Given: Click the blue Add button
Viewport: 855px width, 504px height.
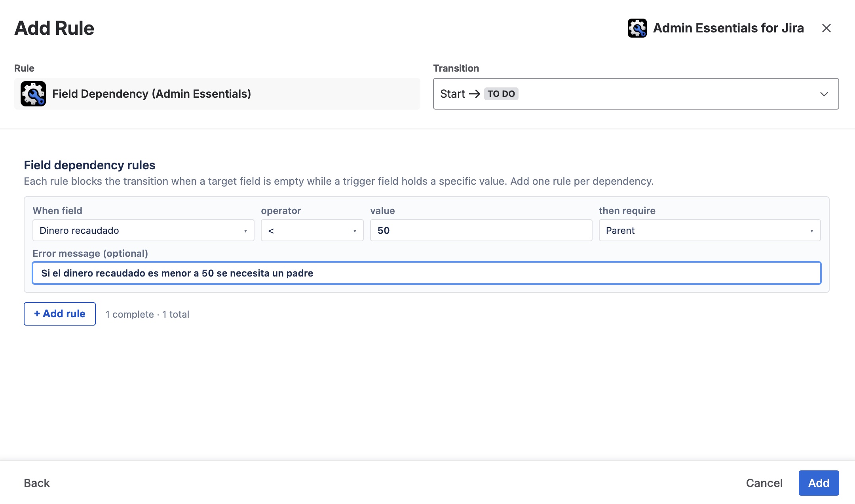Looking at the screenshot, I should pyautogui.click(x=819, y=483).
